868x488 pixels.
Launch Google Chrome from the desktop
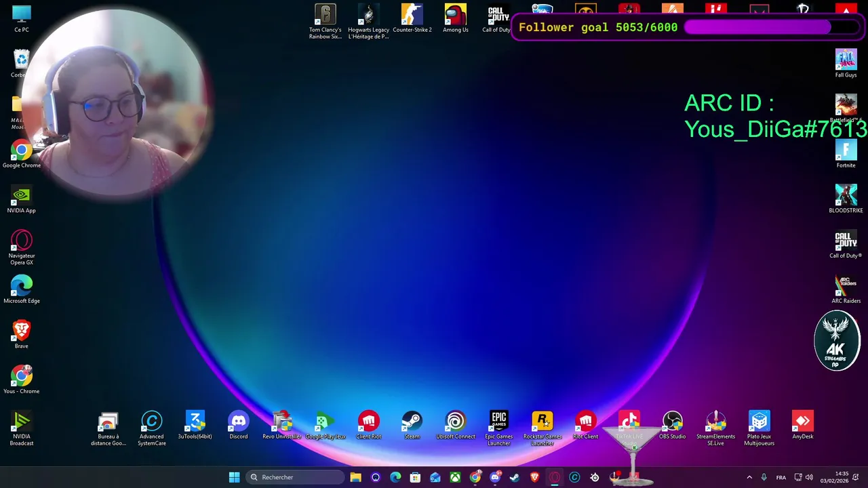22,155
